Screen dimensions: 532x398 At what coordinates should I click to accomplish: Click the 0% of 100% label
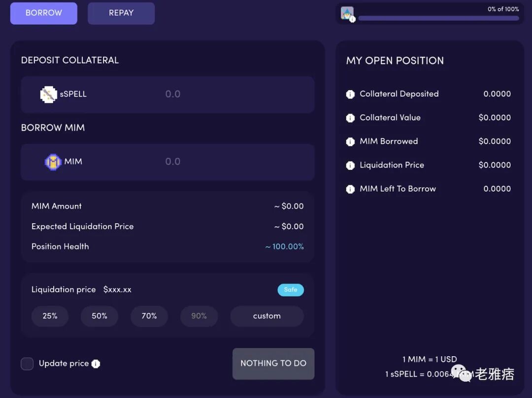pos(503,9)
